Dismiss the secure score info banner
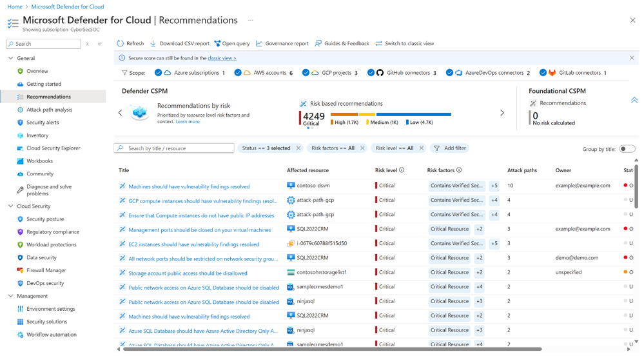The height and width of the screenshot is (356, 644). 632,58
